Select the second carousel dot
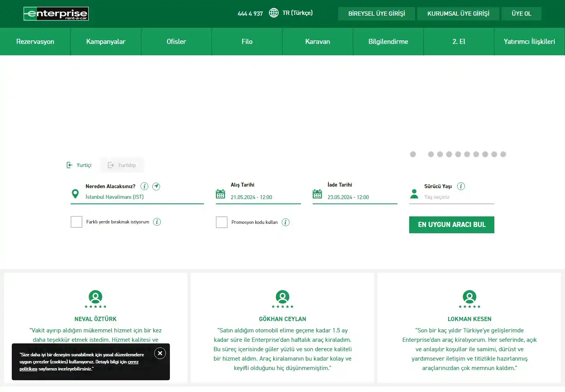Screen dimensions: 565x392 pos(431,154)
